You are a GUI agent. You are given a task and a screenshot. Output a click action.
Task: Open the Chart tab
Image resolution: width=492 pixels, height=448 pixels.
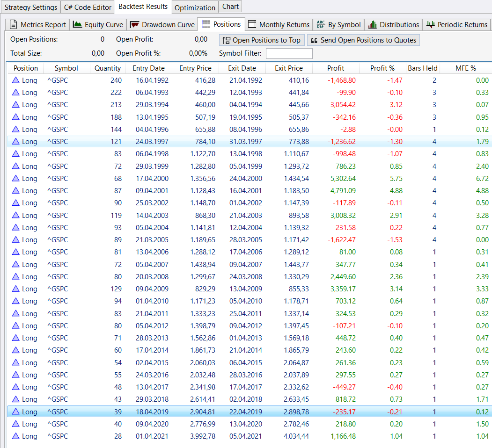230,7
